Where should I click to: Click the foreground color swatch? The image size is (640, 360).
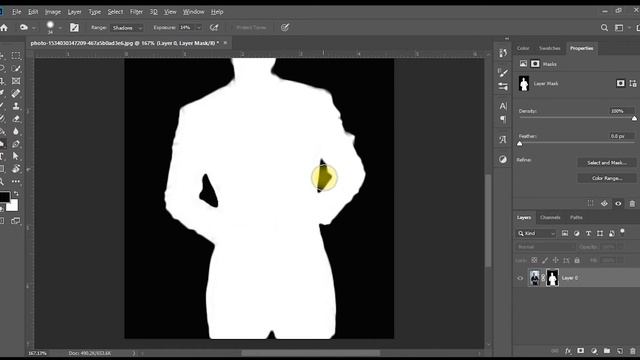4,197
